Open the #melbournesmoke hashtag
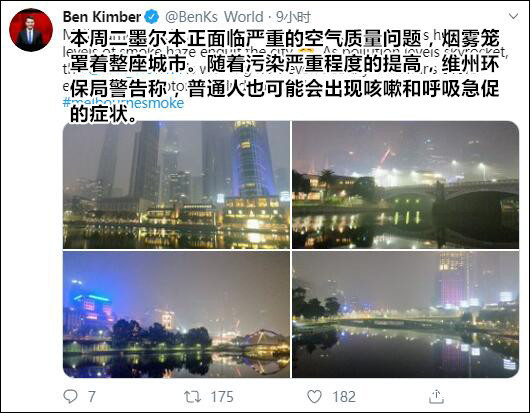Viewport: 530px width, 413px height. point(123,103)
